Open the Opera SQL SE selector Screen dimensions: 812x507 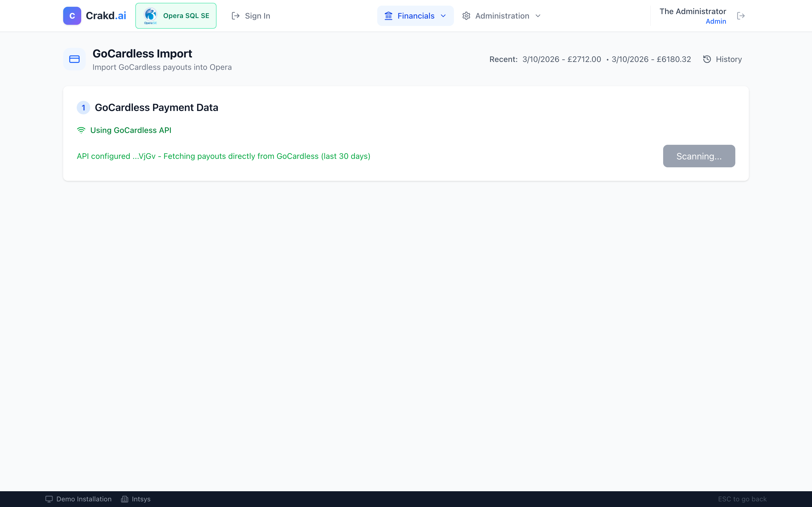pyautogui.click(x=175, y=15)
